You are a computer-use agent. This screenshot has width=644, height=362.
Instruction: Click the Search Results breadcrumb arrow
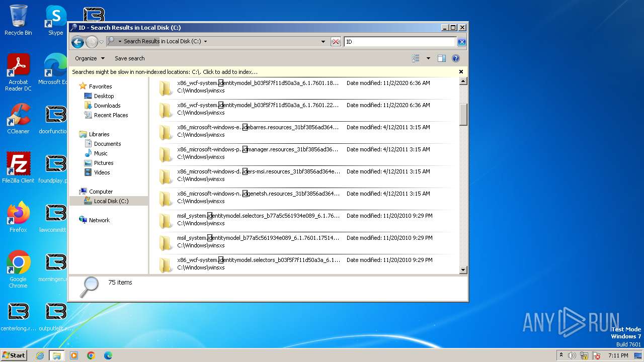coord(120,41)
